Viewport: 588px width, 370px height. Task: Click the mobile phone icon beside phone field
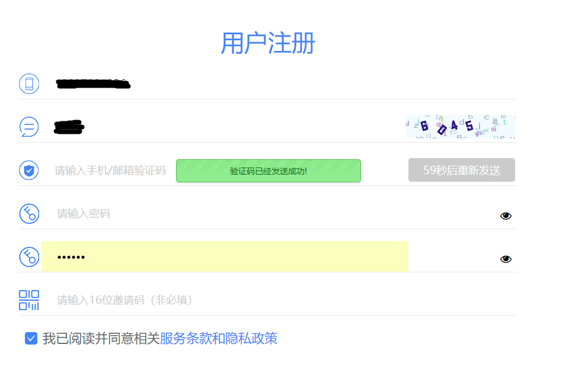coord(28,83)
